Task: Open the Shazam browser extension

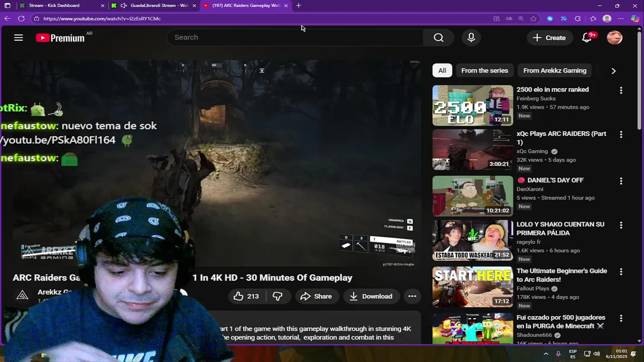Action: pos(549,19)
